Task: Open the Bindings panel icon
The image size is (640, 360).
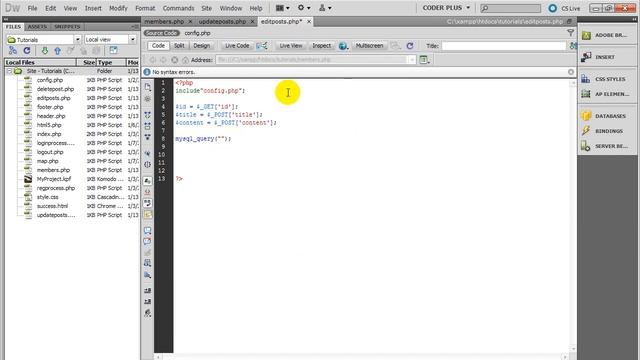Action: tap(586, 131)
